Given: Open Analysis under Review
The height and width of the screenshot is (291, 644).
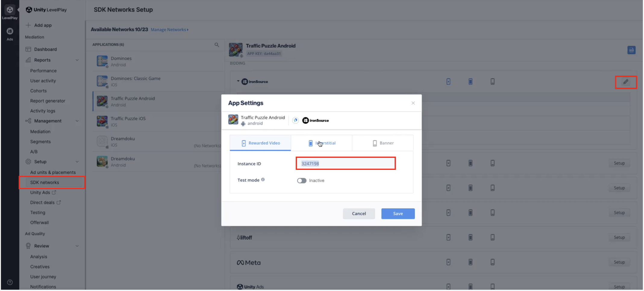Looking at the screenshot, I should click(39, 257).
